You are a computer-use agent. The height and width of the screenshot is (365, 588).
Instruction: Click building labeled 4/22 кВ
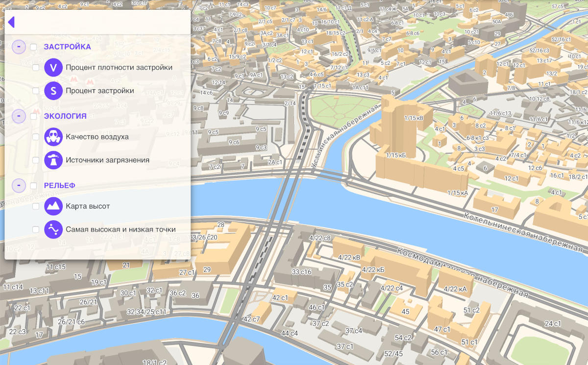point(349,257)
